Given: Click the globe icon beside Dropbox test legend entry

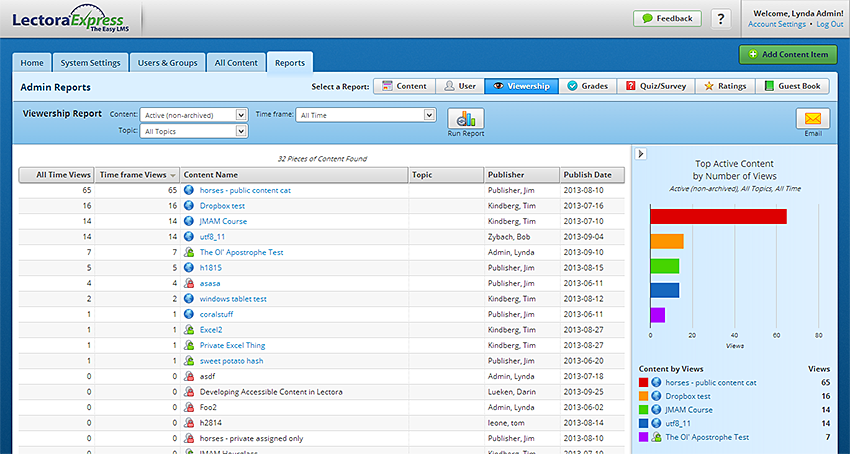Looking at the screenshot, I should pyautogui.click(x=656, y=396).
